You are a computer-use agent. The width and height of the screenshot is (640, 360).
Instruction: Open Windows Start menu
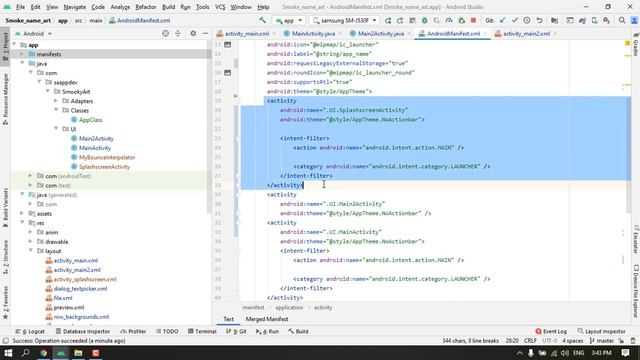[8, 353]
